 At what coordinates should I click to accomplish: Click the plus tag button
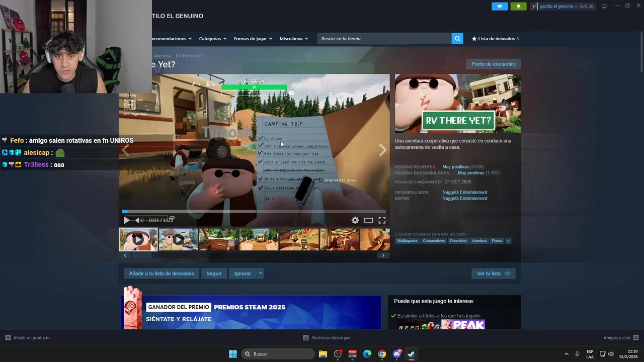508,241
